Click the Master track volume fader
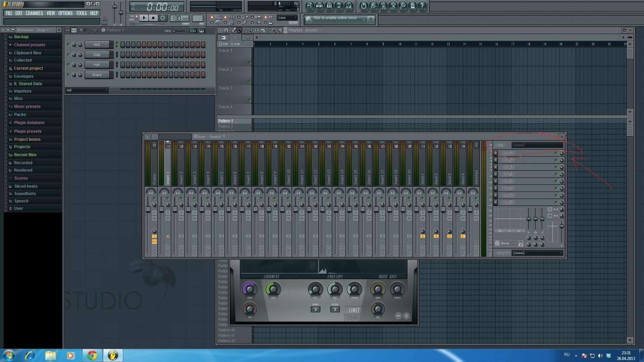This screenshot has height=362, width=644. click(x=148, y=209)
